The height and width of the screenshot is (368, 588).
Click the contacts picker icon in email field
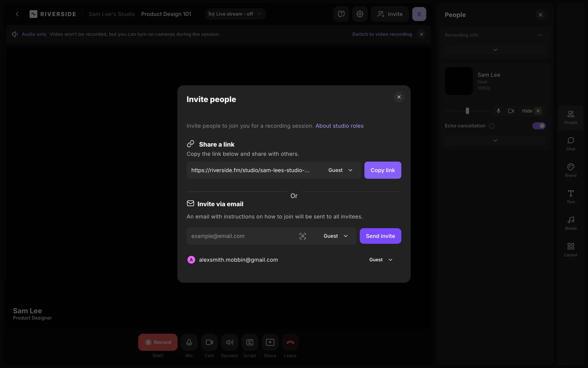pos(303,236)
